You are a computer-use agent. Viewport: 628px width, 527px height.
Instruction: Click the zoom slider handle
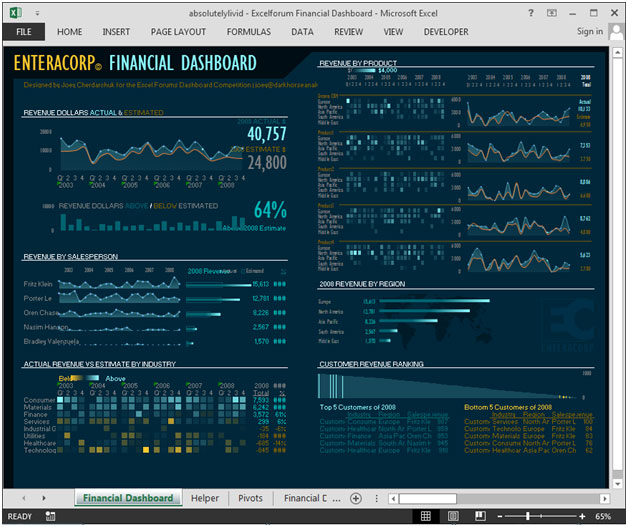click(x=528, y=516)
